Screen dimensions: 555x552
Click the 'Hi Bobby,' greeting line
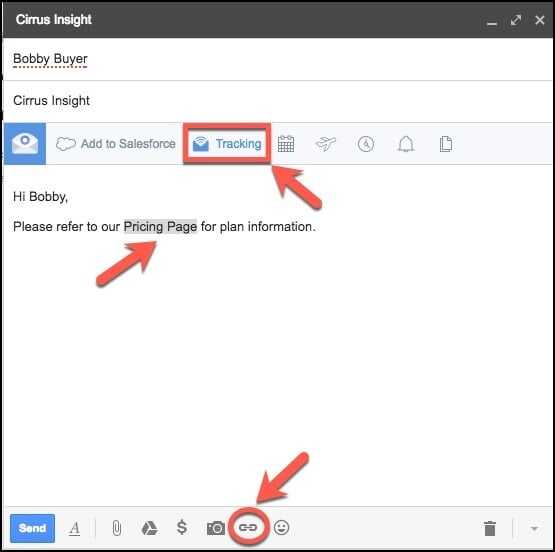click(x=40, y=196)
